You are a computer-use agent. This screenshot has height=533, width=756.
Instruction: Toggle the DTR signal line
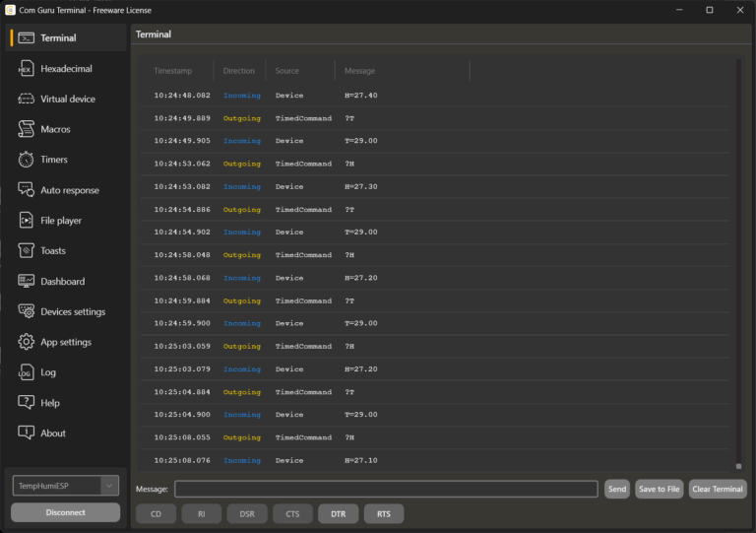click(x=338, y=513)
